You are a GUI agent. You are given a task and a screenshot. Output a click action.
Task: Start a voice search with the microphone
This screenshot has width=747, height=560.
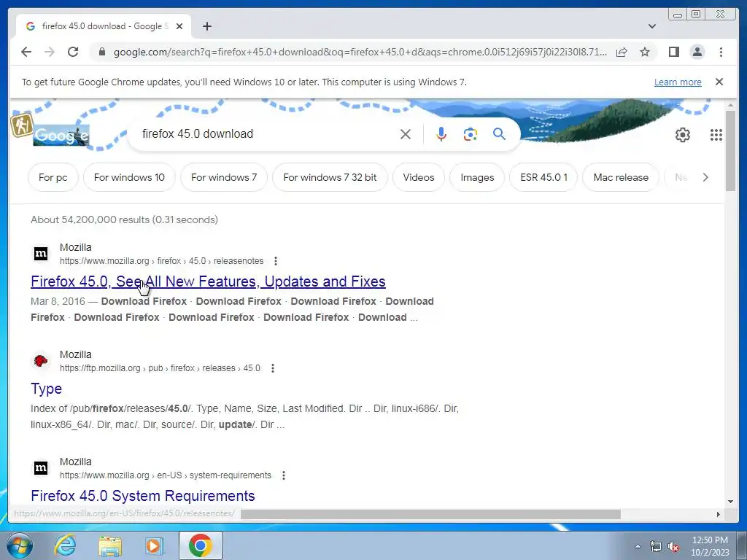(441, 134)
